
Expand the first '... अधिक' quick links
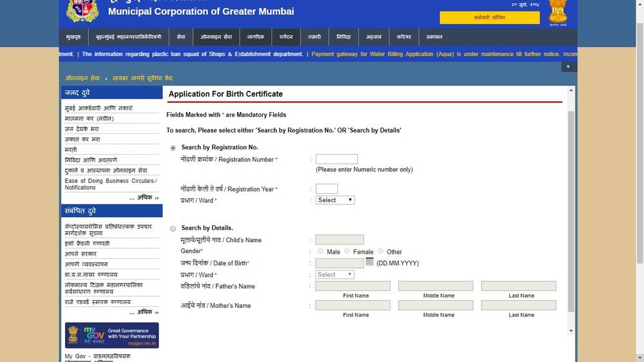[x=144, y=198]
